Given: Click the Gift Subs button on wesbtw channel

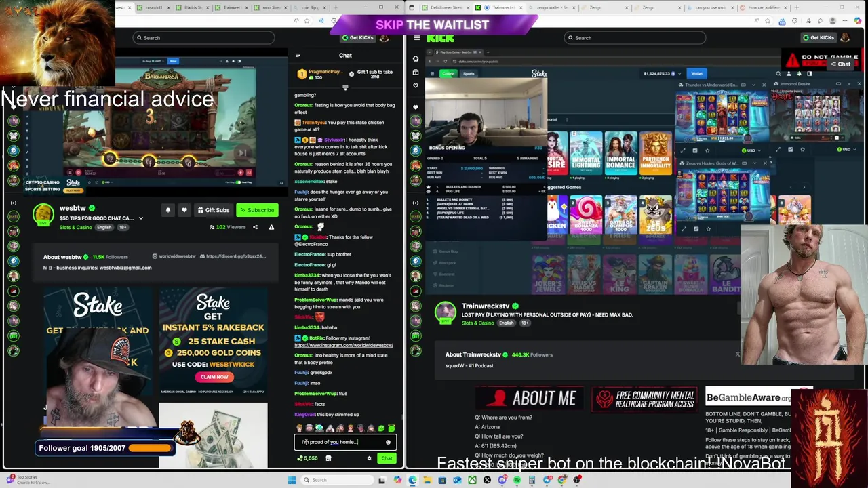Looking at the screenshot, I should (213, 210).
